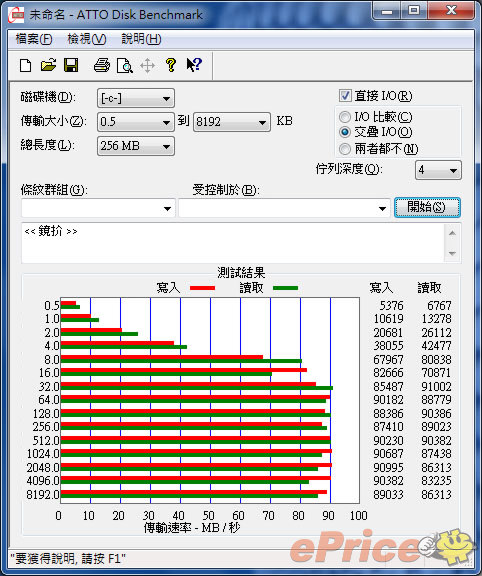Save benchmark results with floppy icon

point(71,65)
